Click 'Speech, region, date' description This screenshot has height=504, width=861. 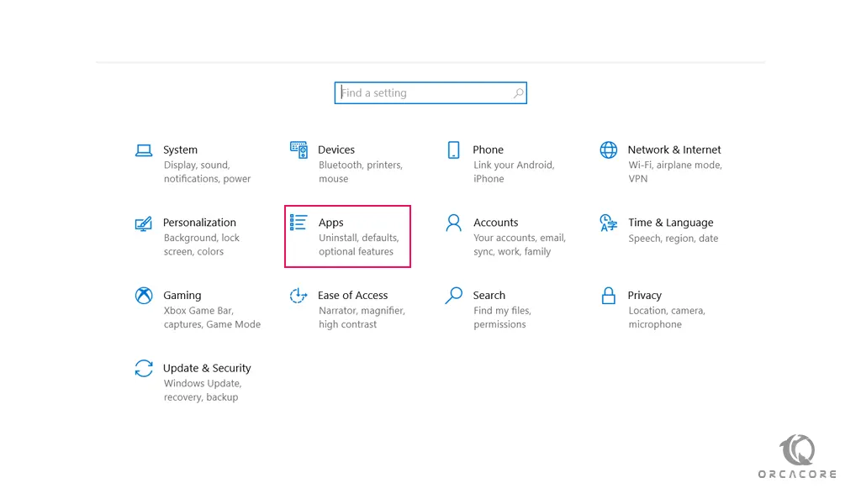[x=673, y=239]
